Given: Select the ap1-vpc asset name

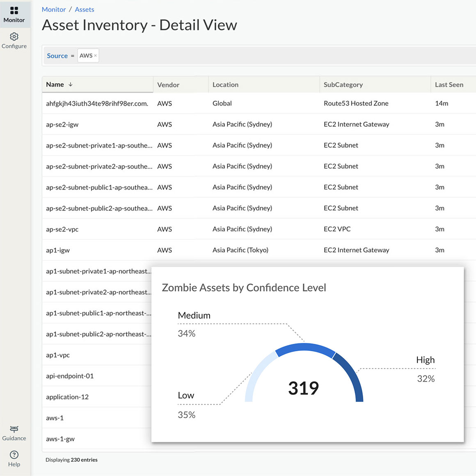Looking at the screenshot, I should [x=58, y=355].
